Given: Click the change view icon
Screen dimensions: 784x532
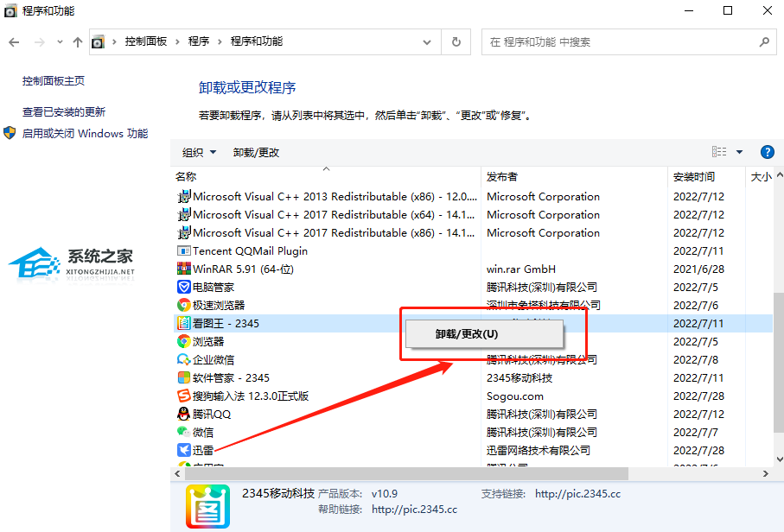Looking at the screenshot, I should pyautogui.click(x=719, y=152).
